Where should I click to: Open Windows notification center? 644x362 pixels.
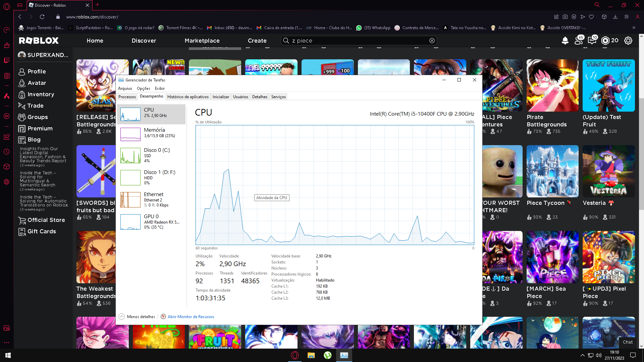coord(633,355)
